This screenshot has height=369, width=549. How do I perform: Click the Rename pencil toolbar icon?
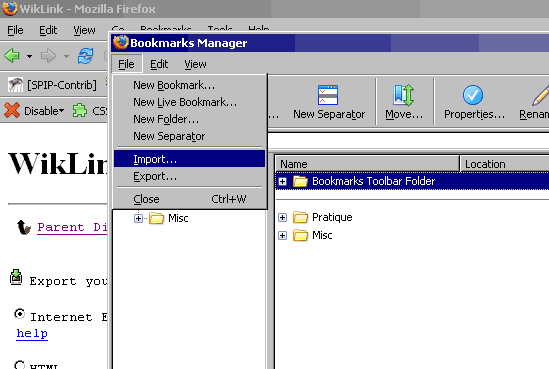(534, 102)
